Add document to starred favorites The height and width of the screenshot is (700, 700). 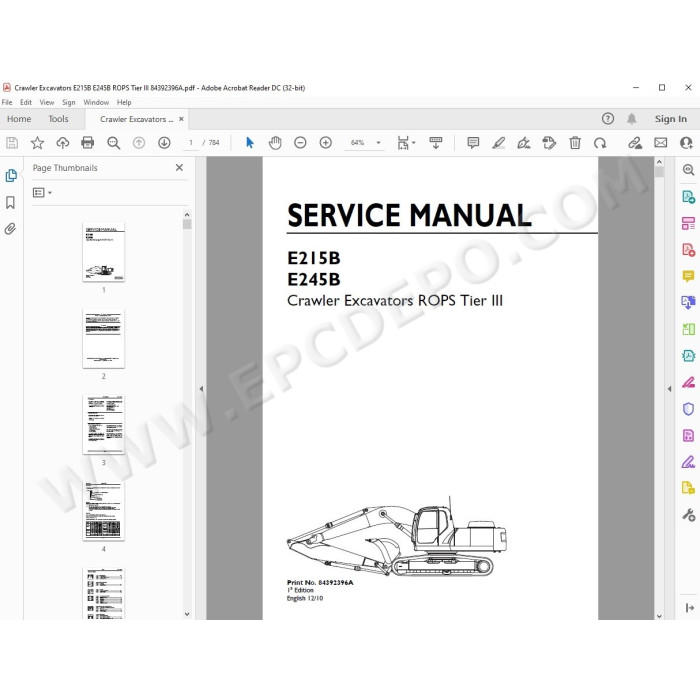[37, 143]
